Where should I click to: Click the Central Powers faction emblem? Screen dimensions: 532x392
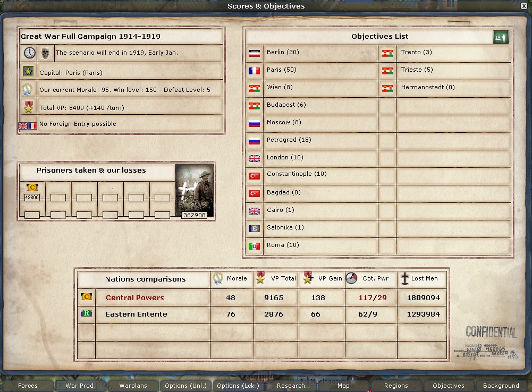[x=86, y=297]
